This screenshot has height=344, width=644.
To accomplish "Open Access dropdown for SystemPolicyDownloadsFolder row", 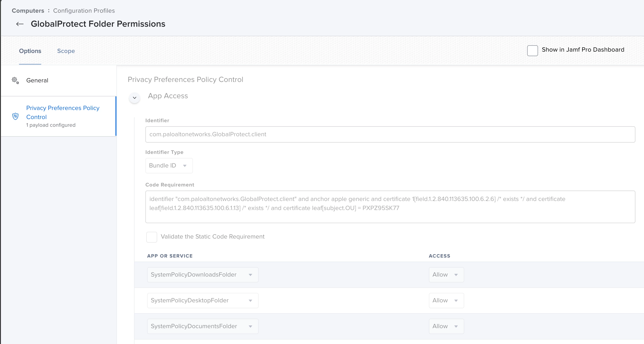I will pyautogui.click(x=446, y=275).
